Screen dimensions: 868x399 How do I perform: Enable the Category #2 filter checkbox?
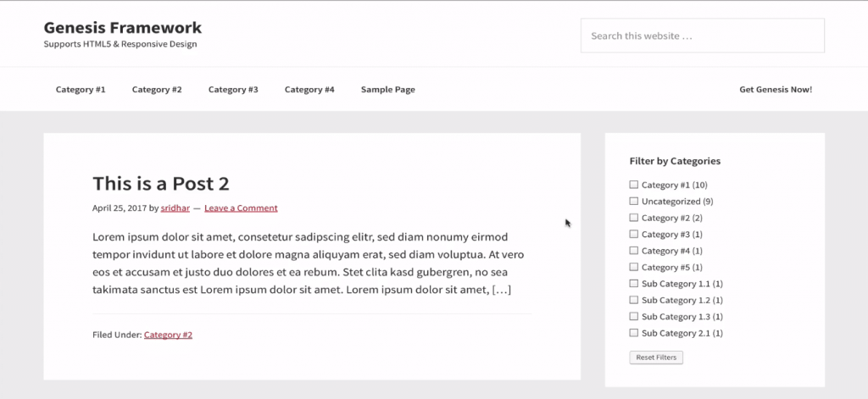[x=633, y=218]
